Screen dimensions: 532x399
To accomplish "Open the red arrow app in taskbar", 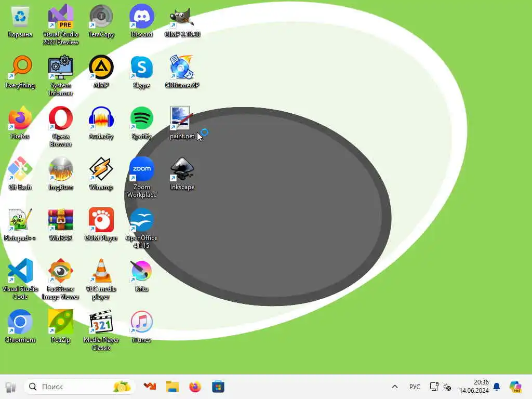I will [x=150, y=387].
